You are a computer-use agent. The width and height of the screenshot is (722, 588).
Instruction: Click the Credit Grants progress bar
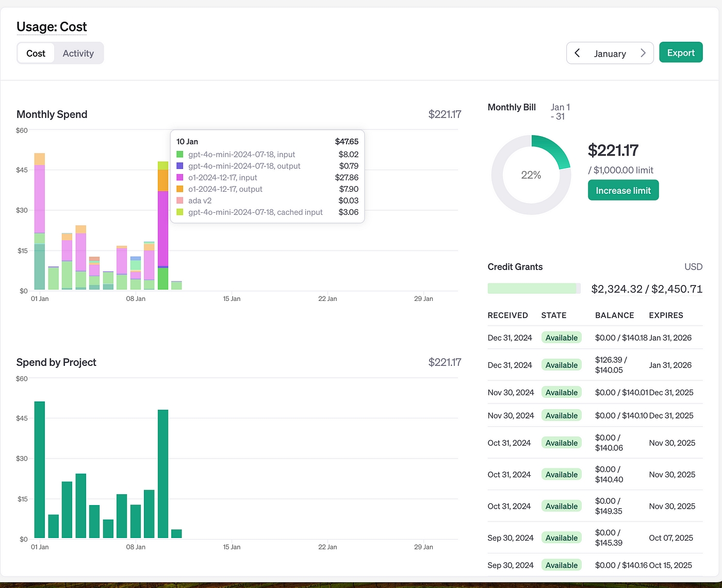tap(534, 289)
